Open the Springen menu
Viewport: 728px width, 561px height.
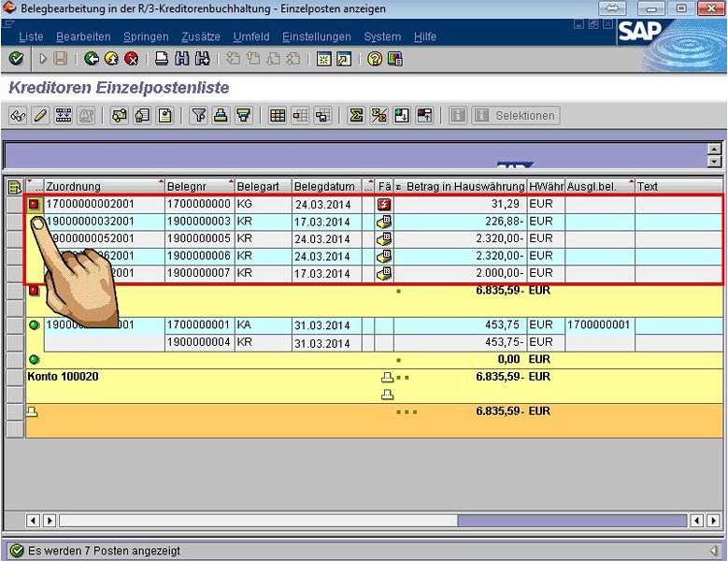(146, 36)
